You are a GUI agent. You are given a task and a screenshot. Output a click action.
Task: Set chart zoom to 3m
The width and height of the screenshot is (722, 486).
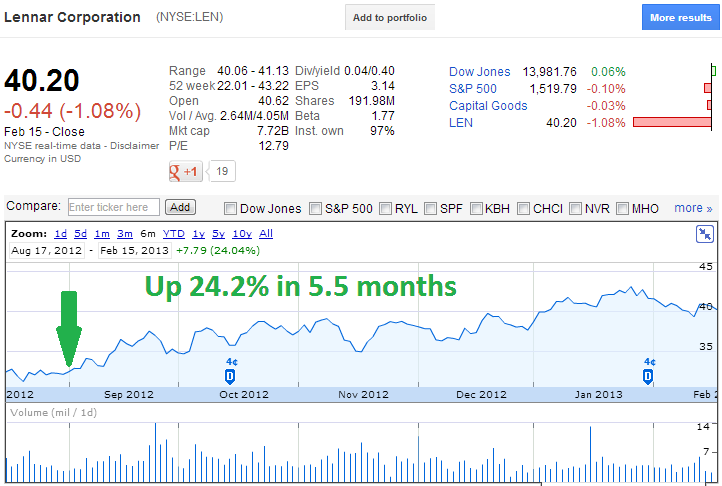coord(125,234)
